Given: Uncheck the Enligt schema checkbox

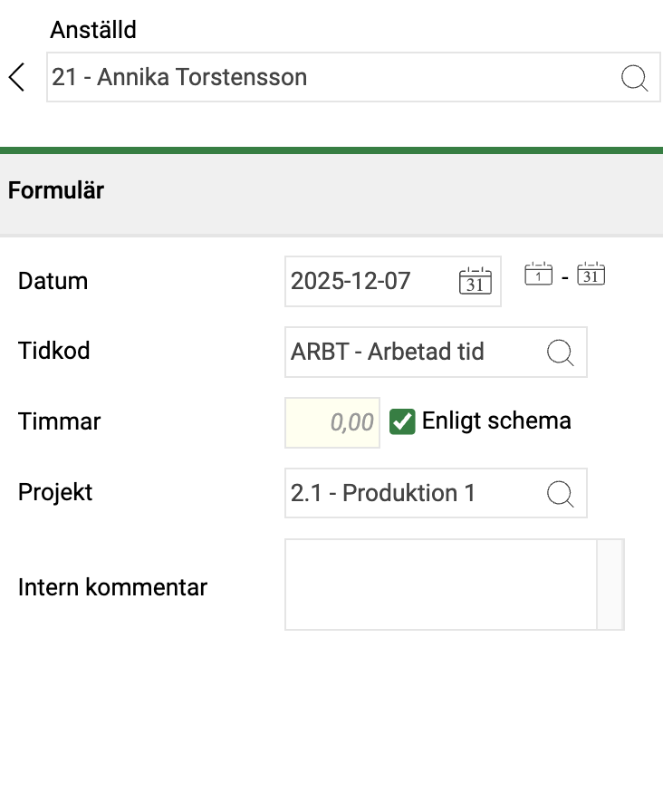Looking at the screenshot, I should click(x=402, y=421).
